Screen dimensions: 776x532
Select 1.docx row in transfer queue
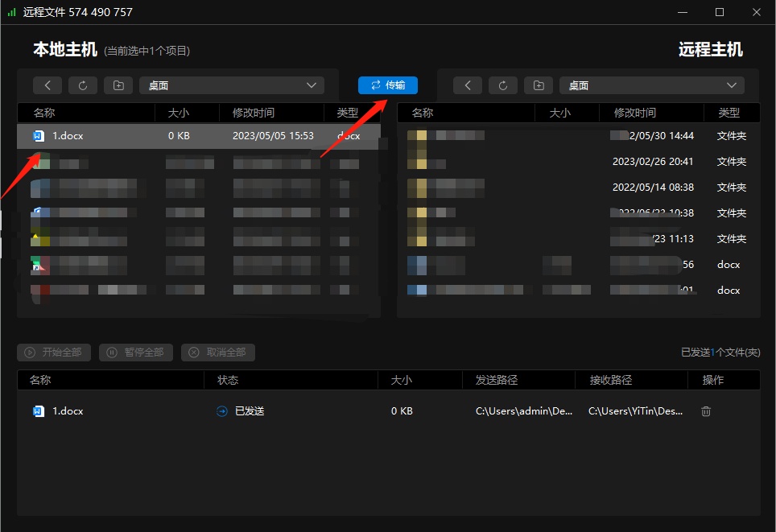[x=389, y=411]
